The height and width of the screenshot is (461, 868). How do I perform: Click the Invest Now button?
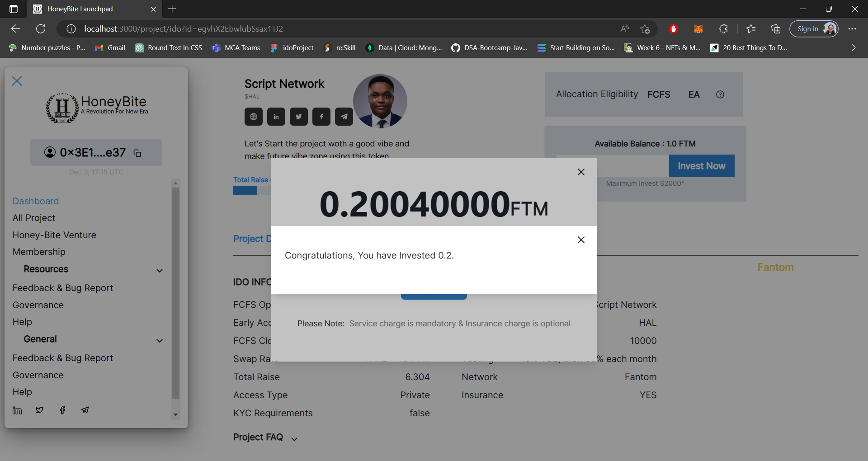point(702,166)
